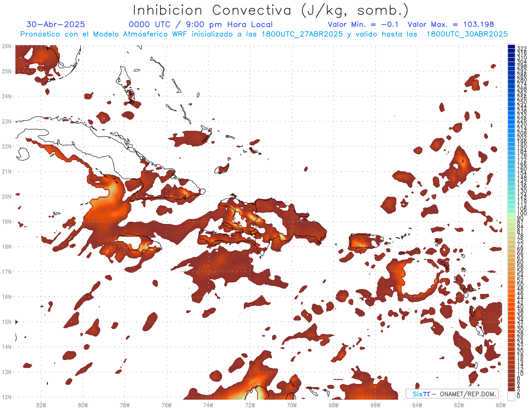The image size is (532, 411).
Task: Click the 12N latitude label
Action: coord(7,397)
